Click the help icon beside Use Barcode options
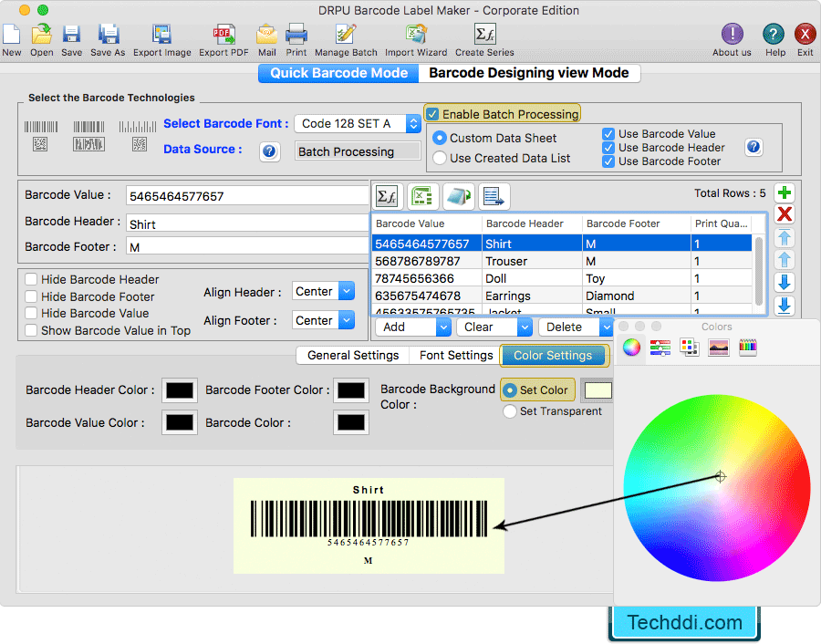This screenshot has width=821, height=644. click(x=753, y=147)
